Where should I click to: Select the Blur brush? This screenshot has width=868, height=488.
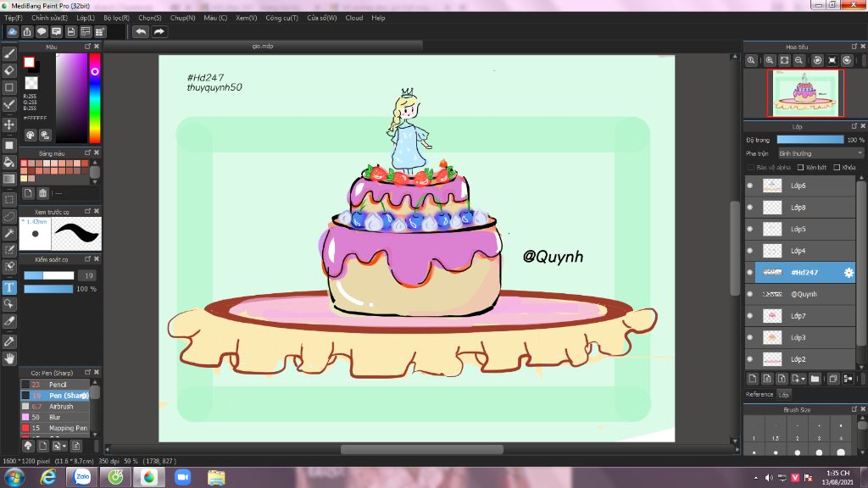[x=55, y=417]
